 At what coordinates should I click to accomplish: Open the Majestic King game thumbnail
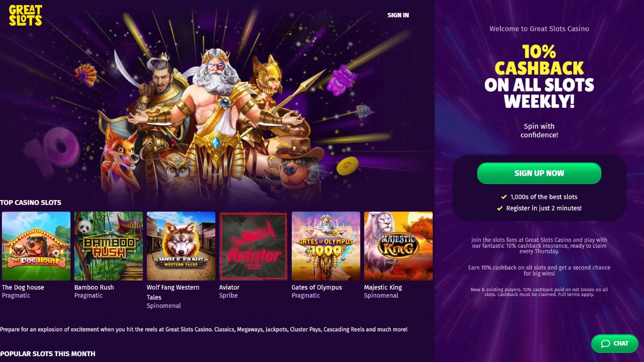pos(398,246)
